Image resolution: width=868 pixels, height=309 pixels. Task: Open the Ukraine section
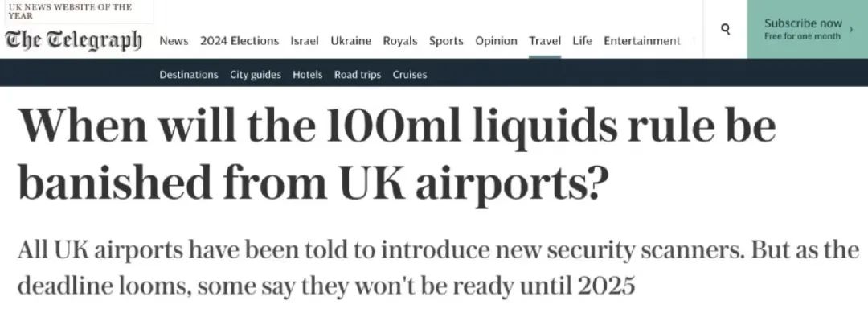[x=351, y=41]
